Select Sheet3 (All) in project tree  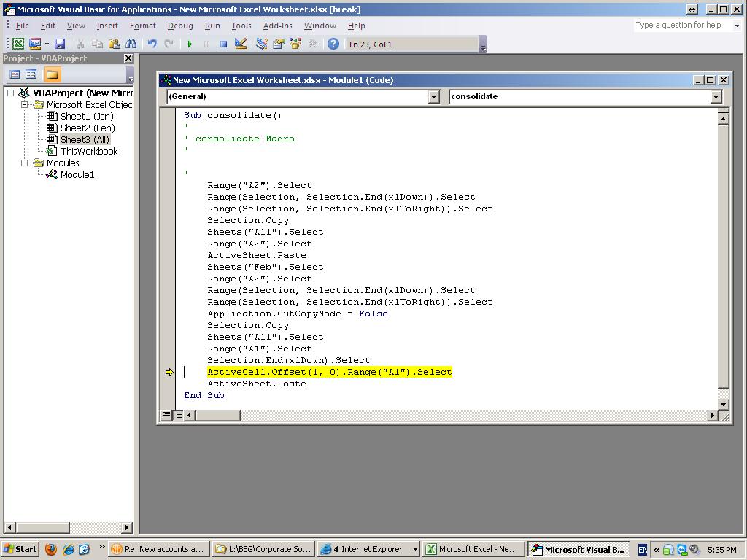tap(85, 139)
